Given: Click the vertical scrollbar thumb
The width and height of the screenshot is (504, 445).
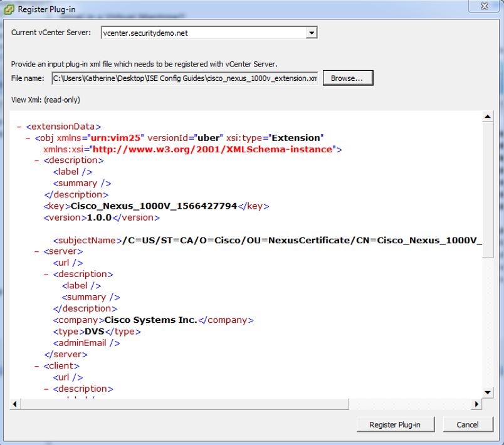Looking at the screenshot, I should point(488,189).
